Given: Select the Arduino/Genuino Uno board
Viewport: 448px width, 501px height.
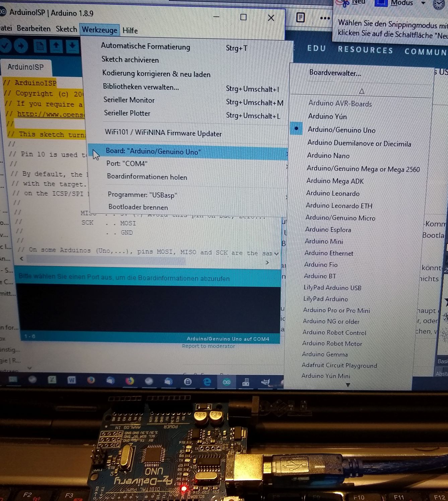Looking at the screenshot, I should pyautogui.click(x=341, y=130).
